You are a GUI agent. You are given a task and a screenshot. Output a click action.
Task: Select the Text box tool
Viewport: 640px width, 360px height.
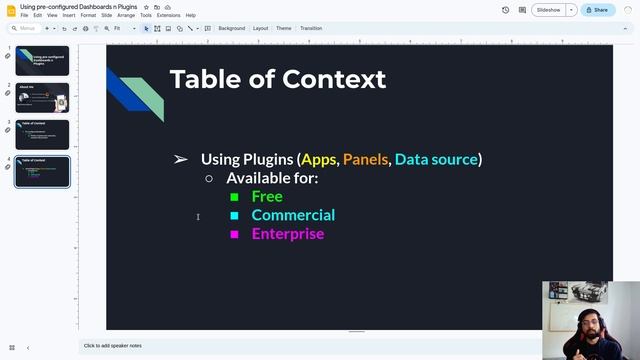(157, 29)
